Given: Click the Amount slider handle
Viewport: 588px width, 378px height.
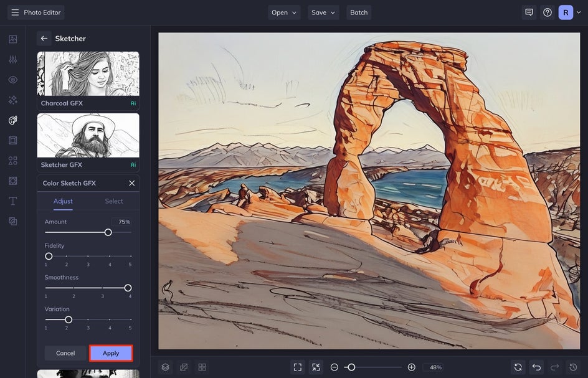Looking at the screenshot, I should tap(108, 232).
